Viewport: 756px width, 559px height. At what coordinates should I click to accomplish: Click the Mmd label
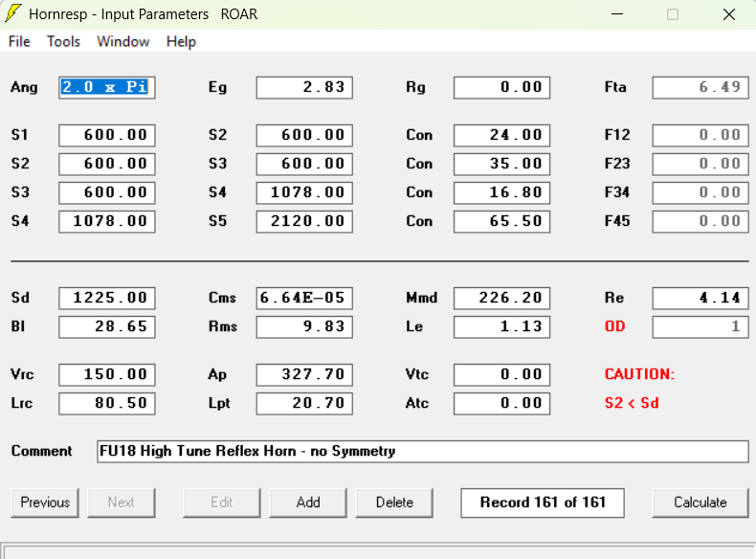click(x=421, y=298)
